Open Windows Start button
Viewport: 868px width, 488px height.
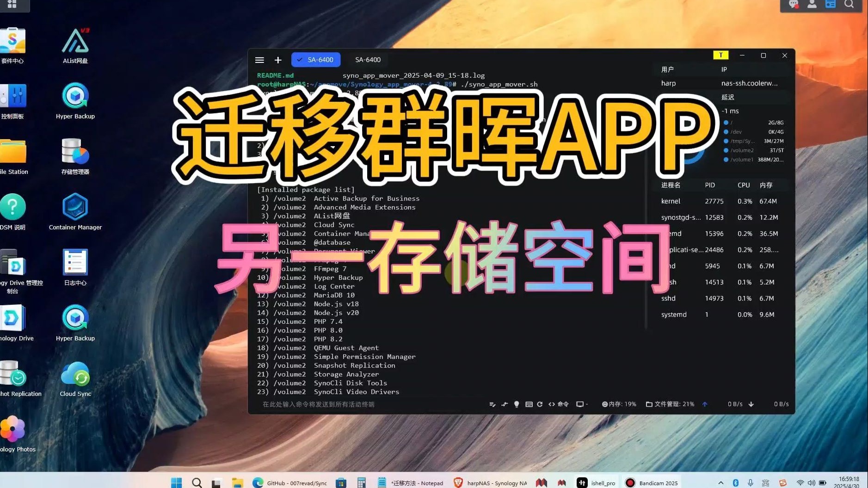click(176, 482)
